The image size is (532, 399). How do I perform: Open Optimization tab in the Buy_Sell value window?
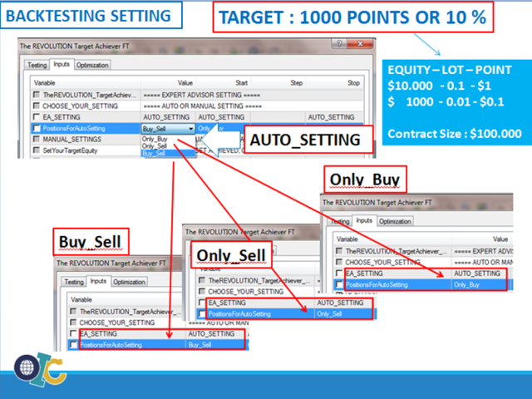coord(129,282)
